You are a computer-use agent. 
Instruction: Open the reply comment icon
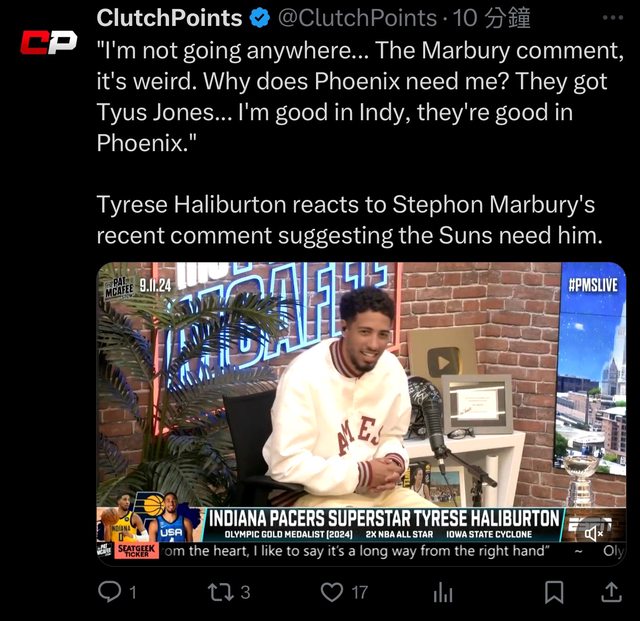coord(110,592)
